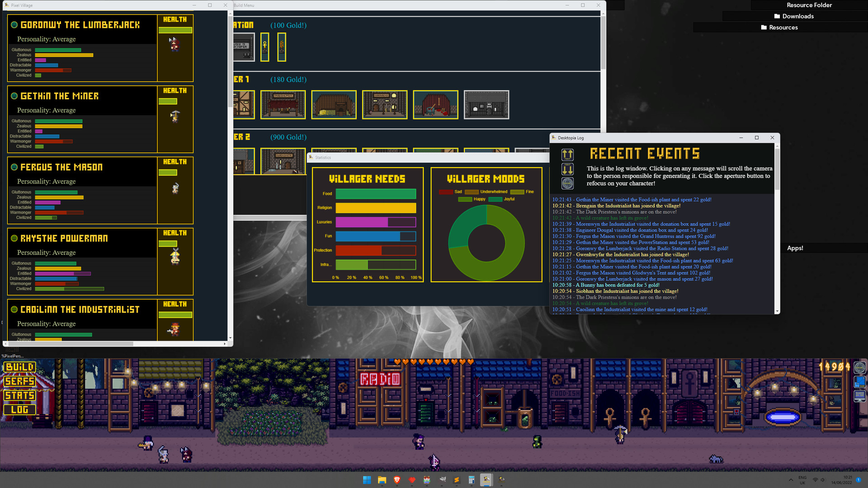Image resolution: width=868 pixels, height=488 pixels.
Task: Open the hidden icons chevron in system tray
Action: (791, 480)
